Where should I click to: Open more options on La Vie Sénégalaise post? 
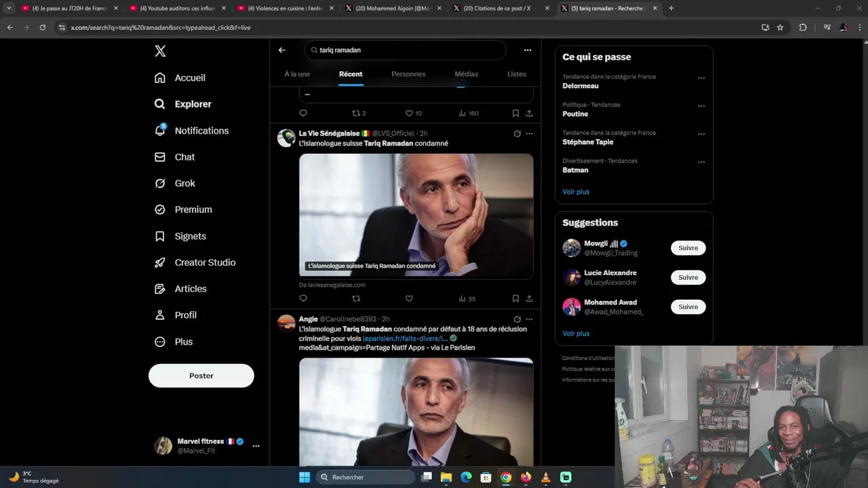tap(529, 134)
